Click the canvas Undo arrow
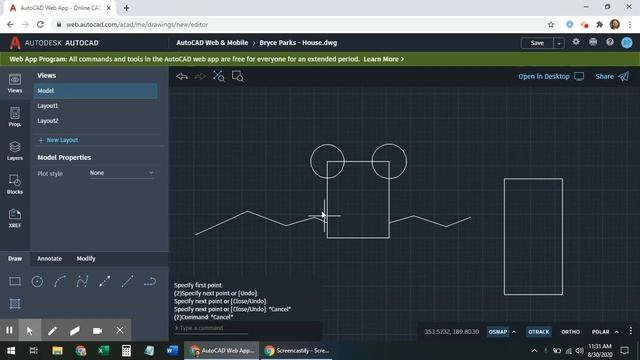 tap(182, 76)
